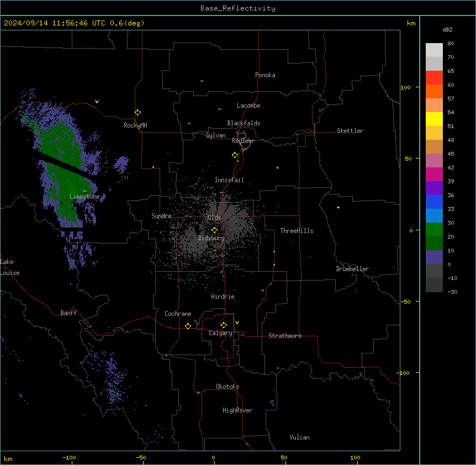The height and width of the screenshot is (465, 476).
Task: Click the white plus marker north of Drumheller
Action: (338, 207)
